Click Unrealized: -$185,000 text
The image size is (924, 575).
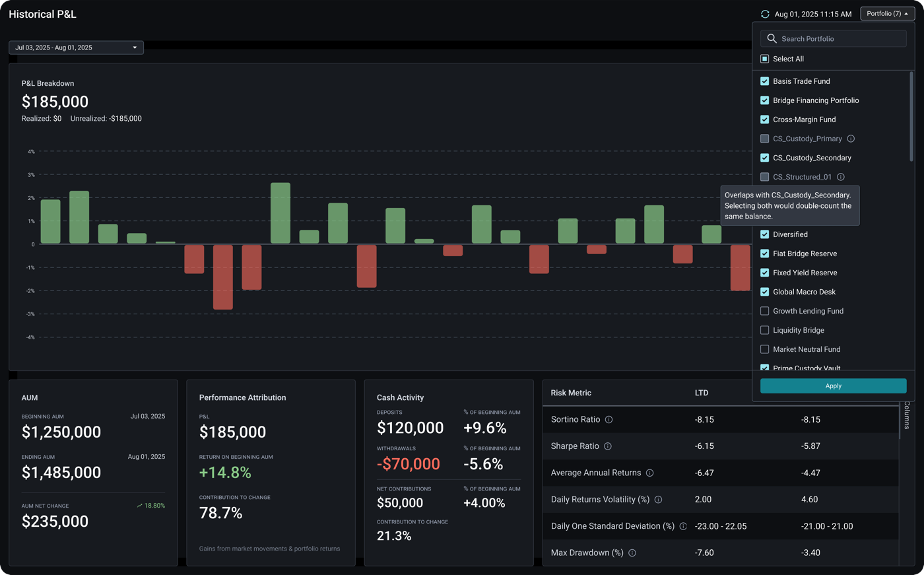pos(106,119)
